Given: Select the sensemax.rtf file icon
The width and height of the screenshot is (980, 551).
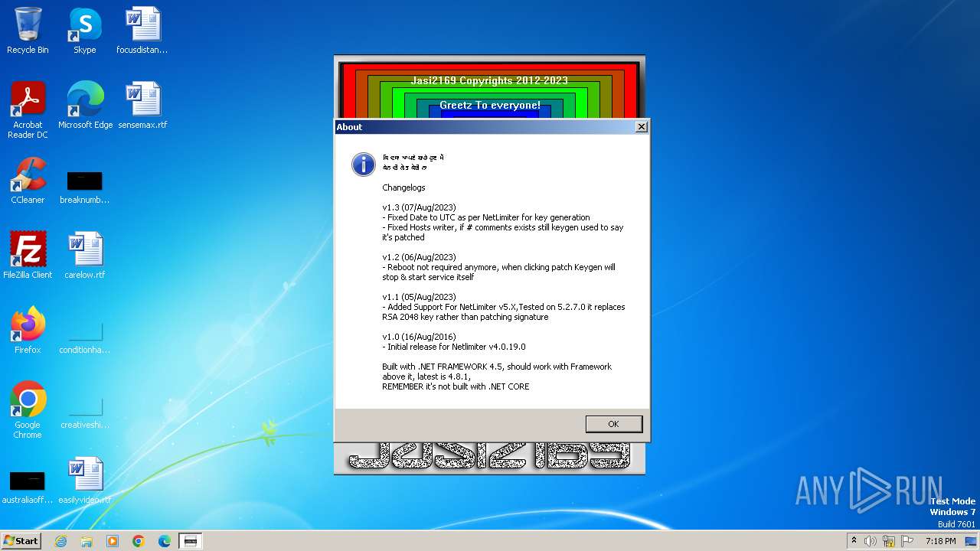Looking at the screenshot, I should point(142,106).
